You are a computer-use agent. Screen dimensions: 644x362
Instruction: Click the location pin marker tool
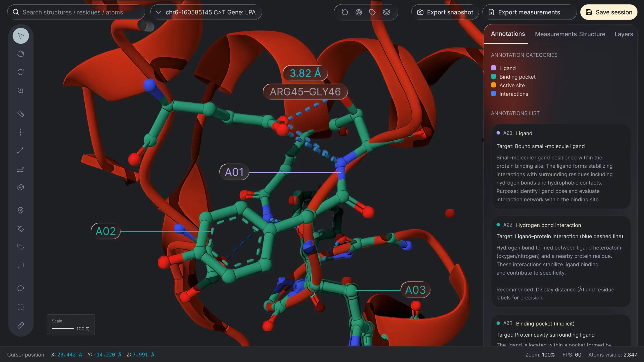[21, 210]
